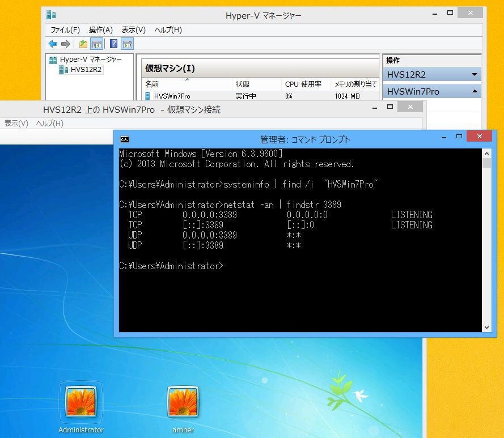
Task: Select the HVSWin7Pro name cell
Action: pos(172,96)
